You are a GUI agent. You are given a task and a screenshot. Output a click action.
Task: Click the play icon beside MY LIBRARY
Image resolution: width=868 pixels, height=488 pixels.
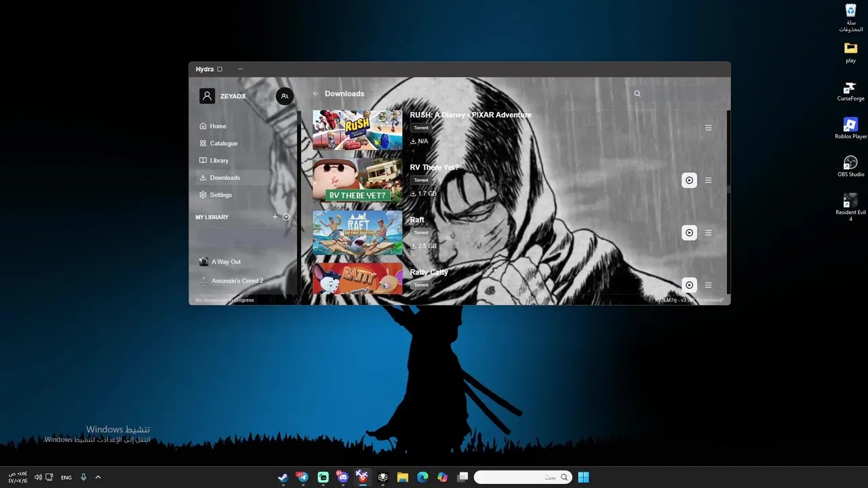point(286,217)
